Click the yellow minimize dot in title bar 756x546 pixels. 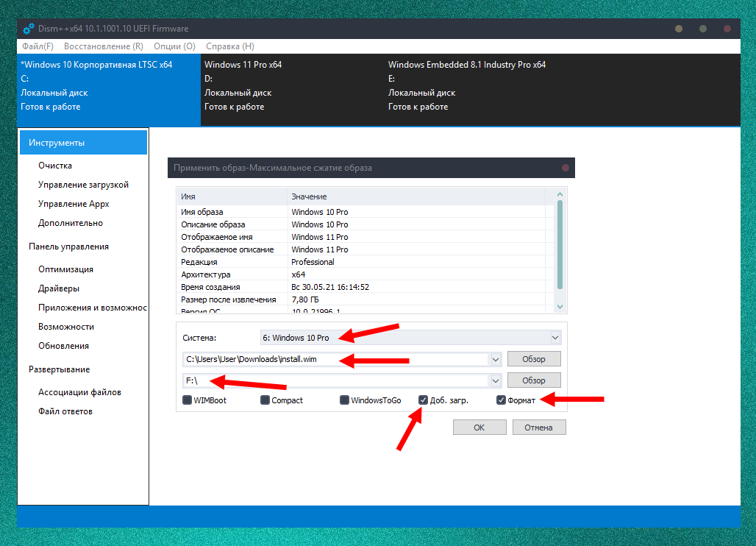point(678,29)
